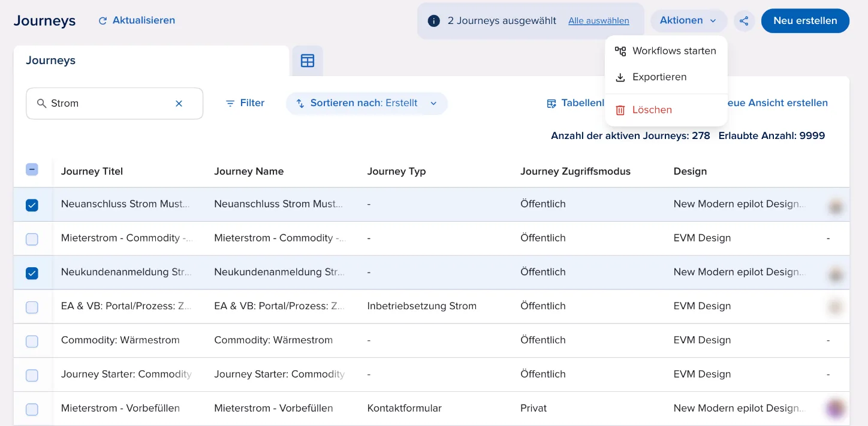Uncheck the Neukundenanmeldung Strom row checkbox
Viewport: 868px width, 426px height.
[x=32, y=273]
